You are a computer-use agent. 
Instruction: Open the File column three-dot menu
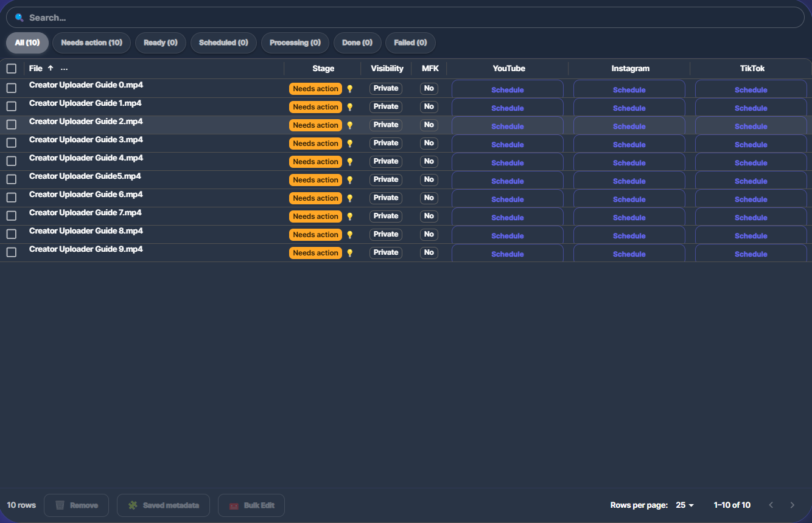click(x=64, y=69)
